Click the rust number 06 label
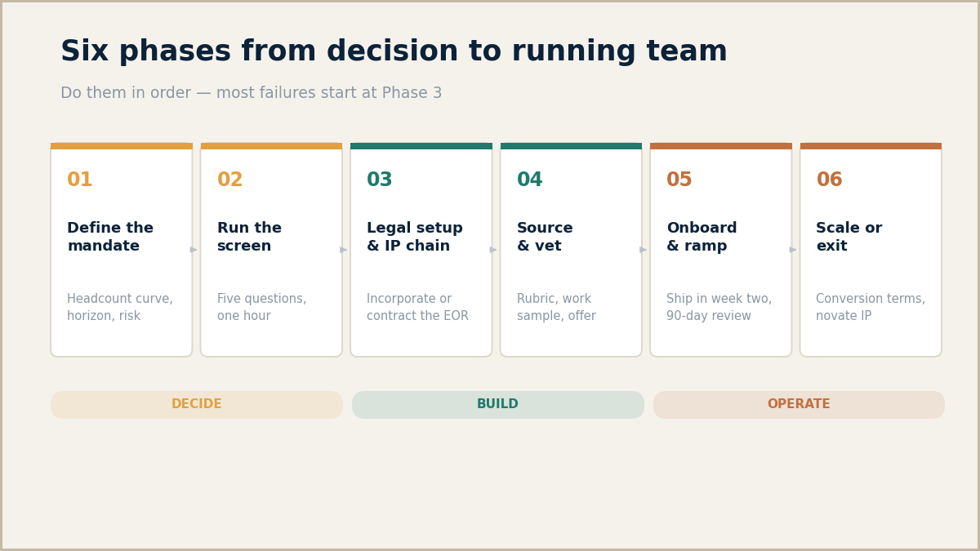This screenshot has height=551, width=980. point(829,180)
